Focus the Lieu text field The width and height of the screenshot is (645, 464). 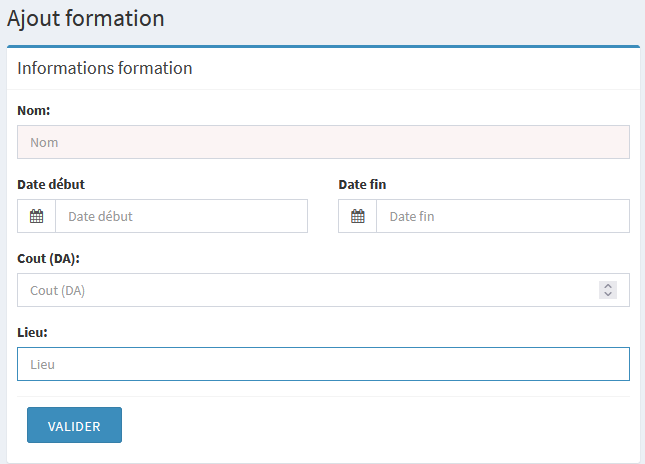(323, 364)
